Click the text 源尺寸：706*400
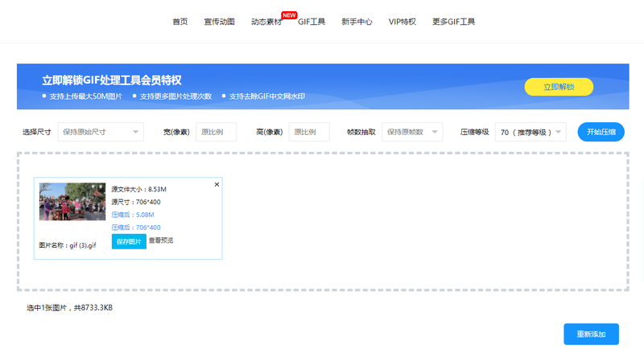The image size is (644, 353). pos(136,202)
